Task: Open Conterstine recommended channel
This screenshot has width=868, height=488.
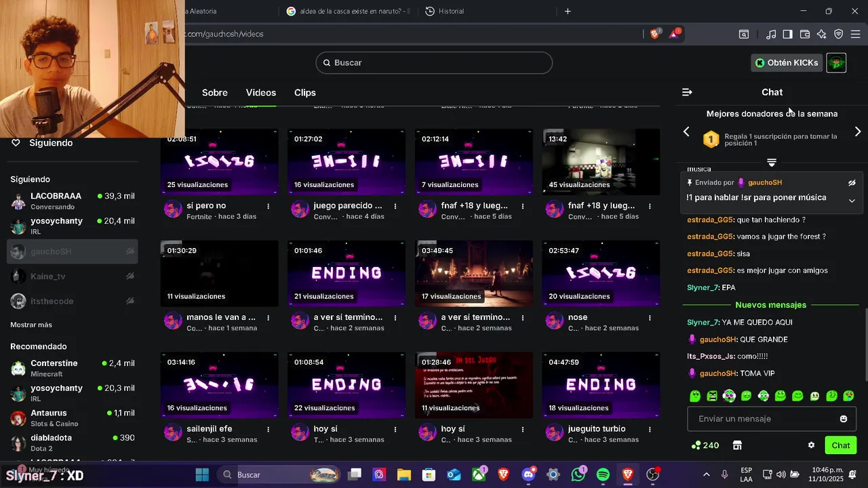Action: 73,368
